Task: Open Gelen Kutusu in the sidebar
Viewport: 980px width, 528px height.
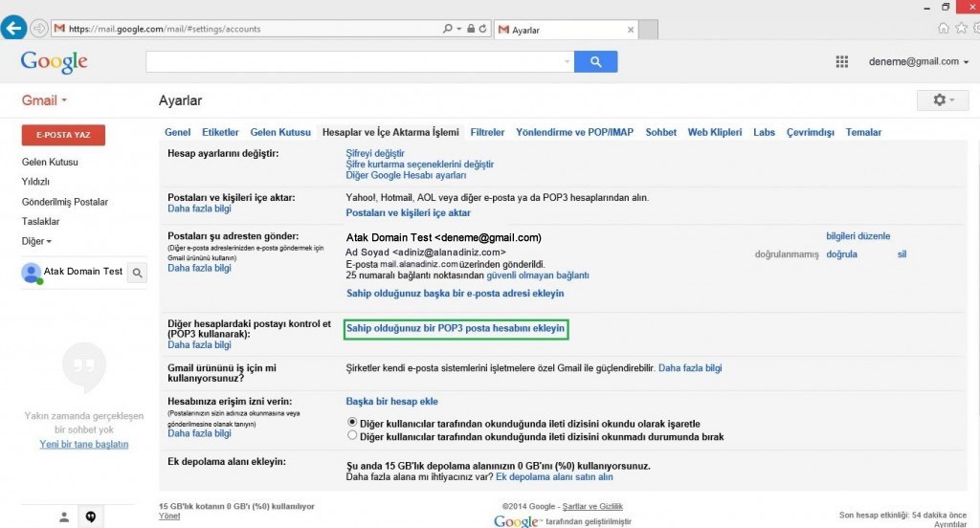Action: point(50,162)
